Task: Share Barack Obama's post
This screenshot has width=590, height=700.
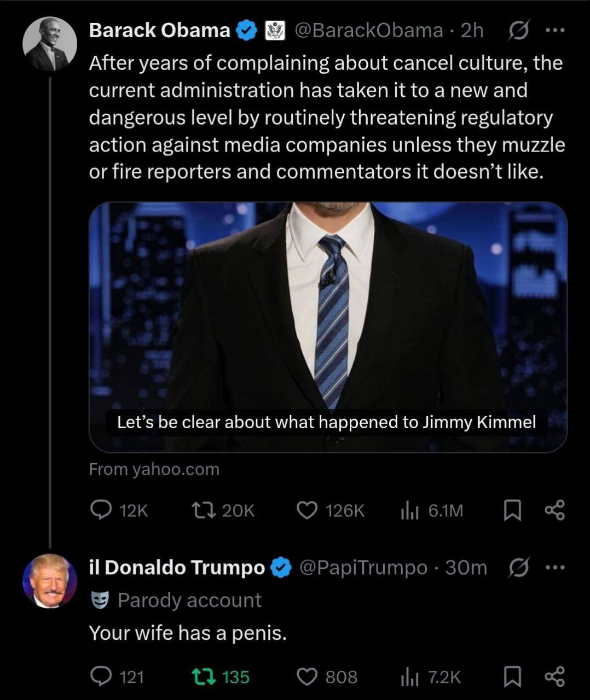Action: [554, 510]
